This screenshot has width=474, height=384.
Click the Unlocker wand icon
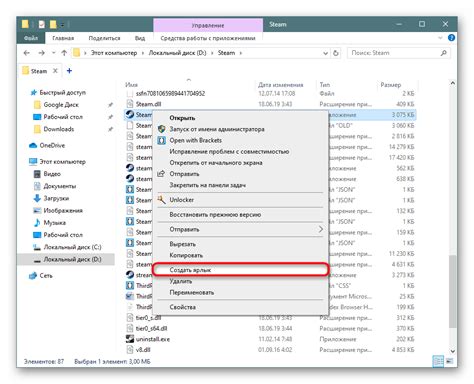pos(161,200)
